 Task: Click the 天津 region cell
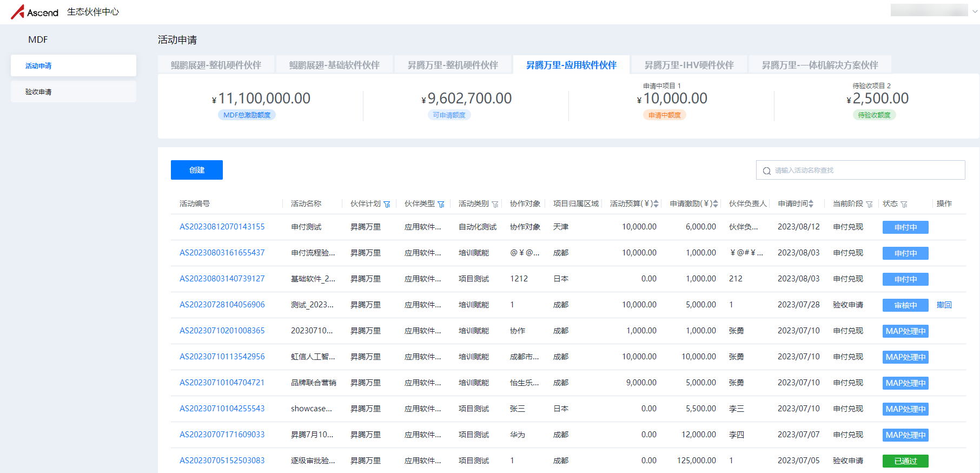(561, 227)
